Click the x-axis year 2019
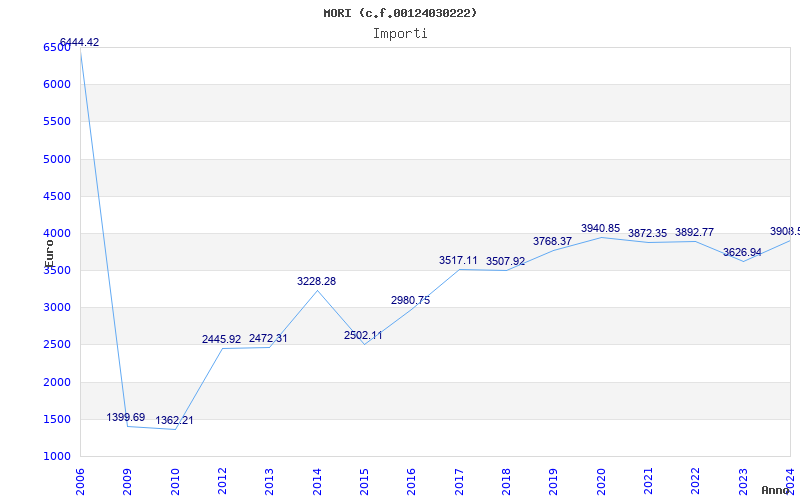Viewport: 800px width, 500px height. tap(554, 482)
